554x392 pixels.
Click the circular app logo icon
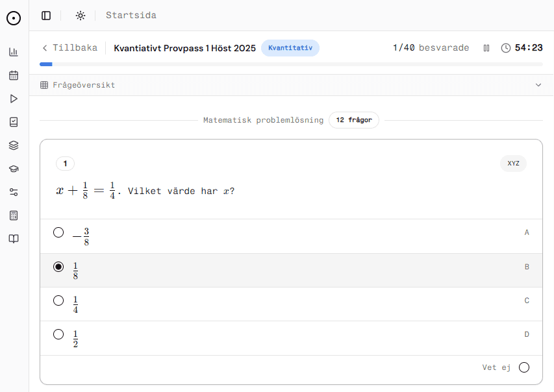point(14,18)
